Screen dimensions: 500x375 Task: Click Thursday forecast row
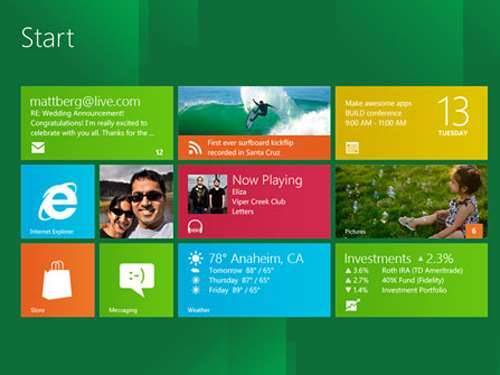coord(230,280)
